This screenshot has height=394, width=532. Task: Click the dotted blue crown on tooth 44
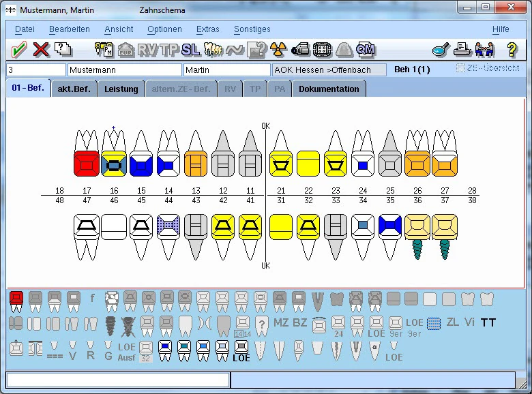point(168,227)
